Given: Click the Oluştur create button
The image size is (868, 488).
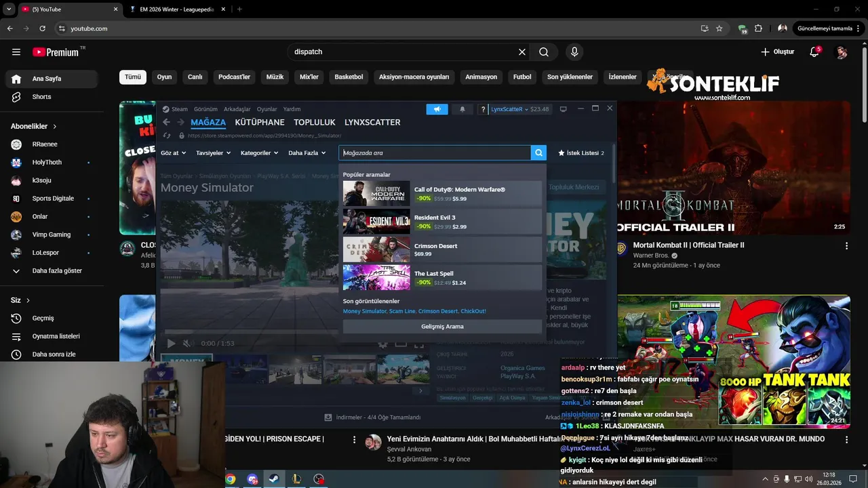Looking at the screenshot, I should pyautogui.click(x=777, y=52).
